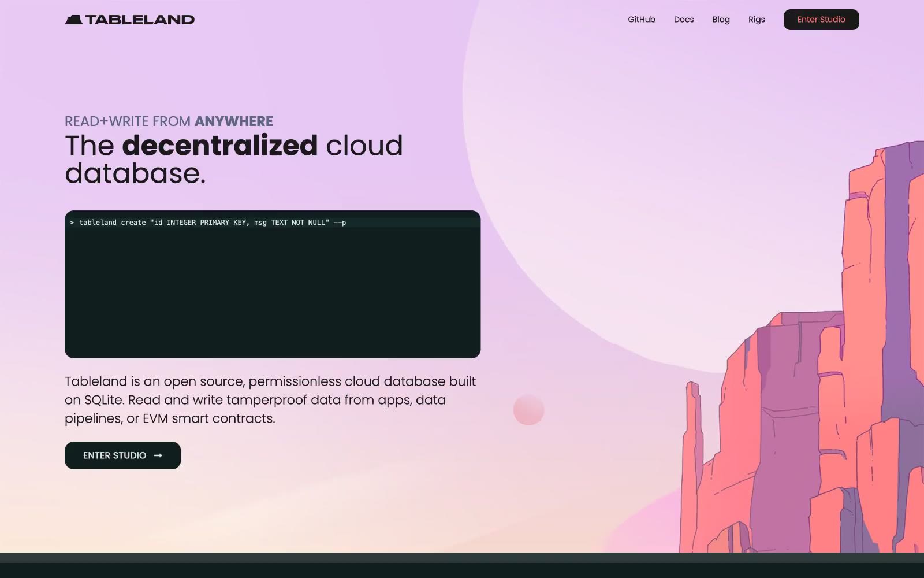Click the Tableland mesa logo icon
924x578 pixels.
(73, 20)
